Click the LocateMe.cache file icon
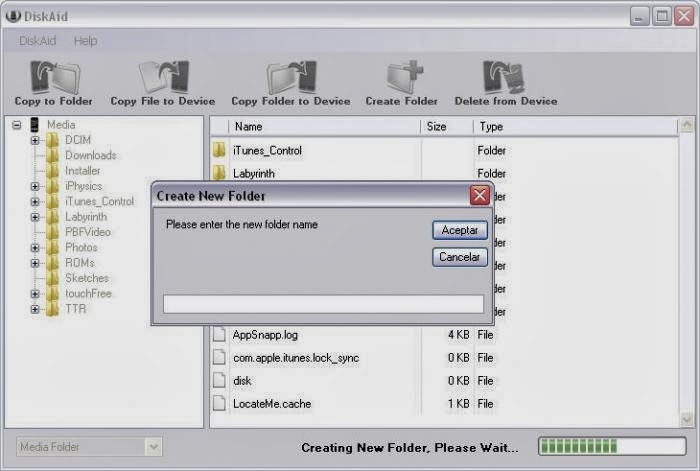 219,404
